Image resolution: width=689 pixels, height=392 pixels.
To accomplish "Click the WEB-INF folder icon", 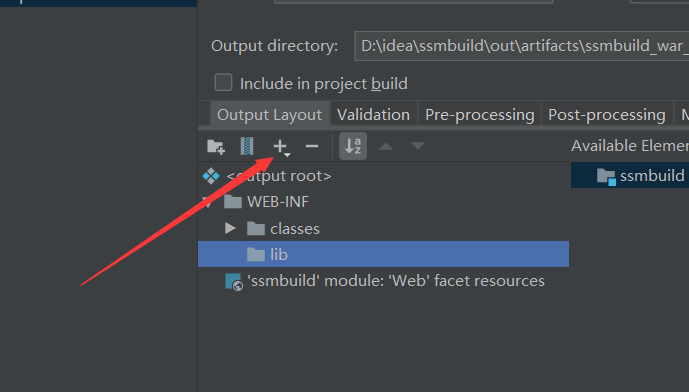I will pos(233,202).
